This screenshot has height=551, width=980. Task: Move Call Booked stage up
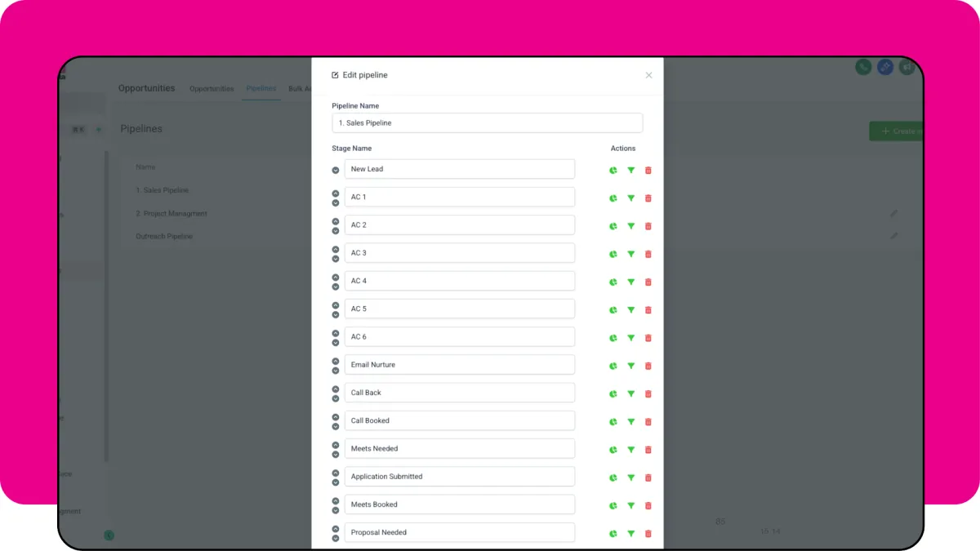(336, 417)
